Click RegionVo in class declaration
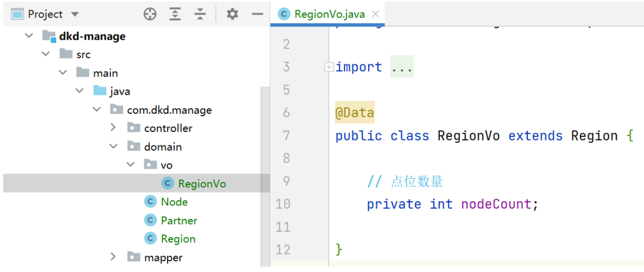Viewport: 644px width, 272px height. coord(468,136)
